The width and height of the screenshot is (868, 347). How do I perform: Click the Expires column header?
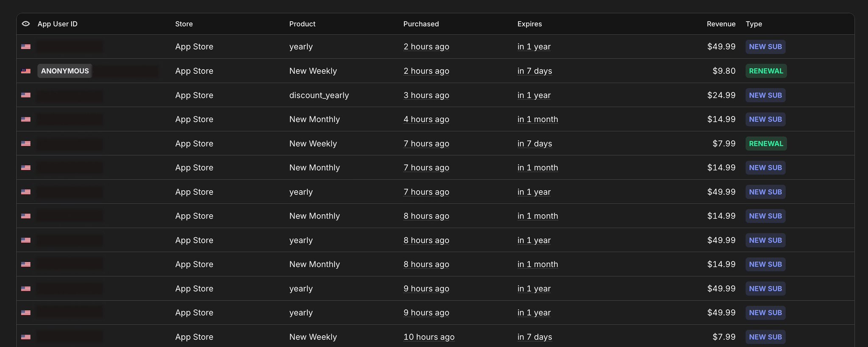click(x=529, y=24)
